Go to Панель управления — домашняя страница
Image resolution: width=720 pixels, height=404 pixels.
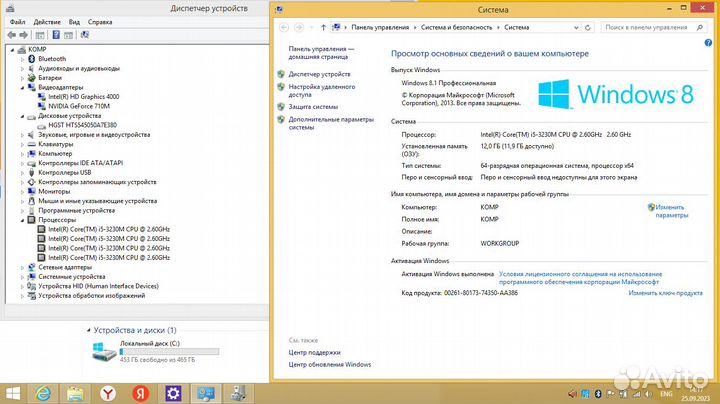pyautogui.click(x=321, y=53)
